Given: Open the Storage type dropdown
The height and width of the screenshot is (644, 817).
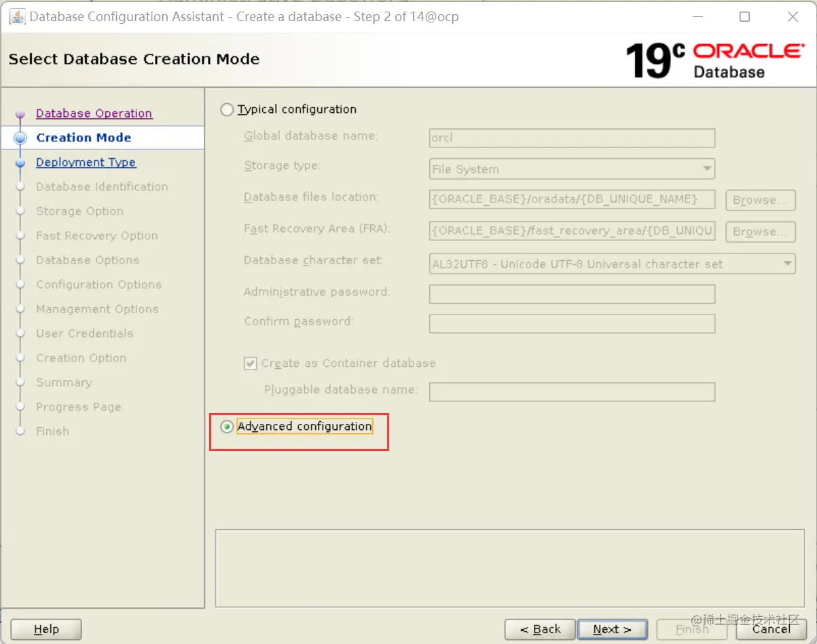Looking at the screenshot, I should click(572, 168).
